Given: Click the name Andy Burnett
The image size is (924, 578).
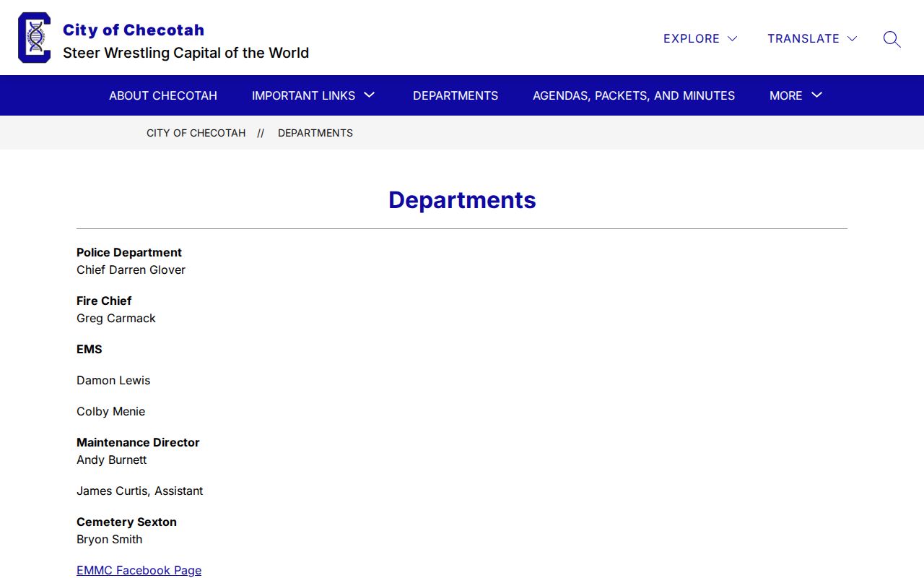Looking at the screenshot, I should click(x=112, y=460).
